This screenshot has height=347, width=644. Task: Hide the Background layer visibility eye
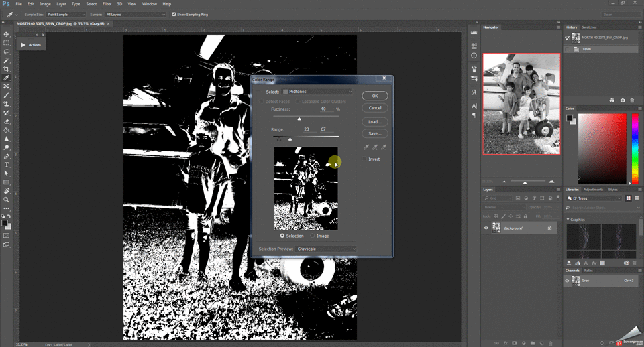(486, 228)
